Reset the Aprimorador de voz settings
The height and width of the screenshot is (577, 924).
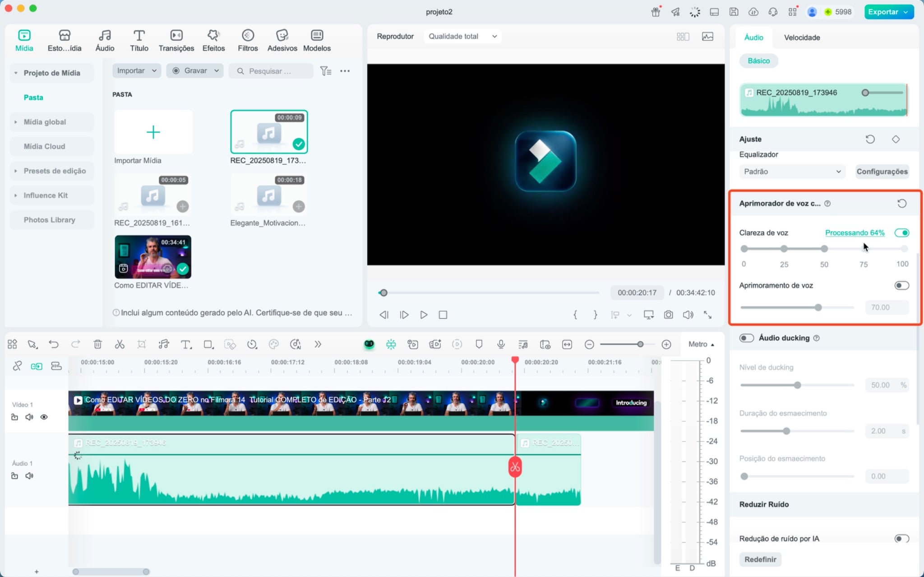[x=901, y=203]
